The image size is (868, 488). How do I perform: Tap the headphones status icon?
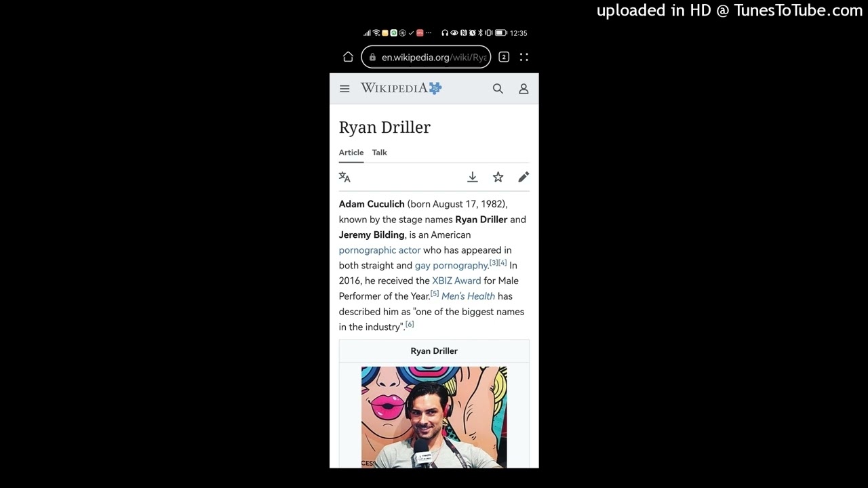click(x=445, y=33)
